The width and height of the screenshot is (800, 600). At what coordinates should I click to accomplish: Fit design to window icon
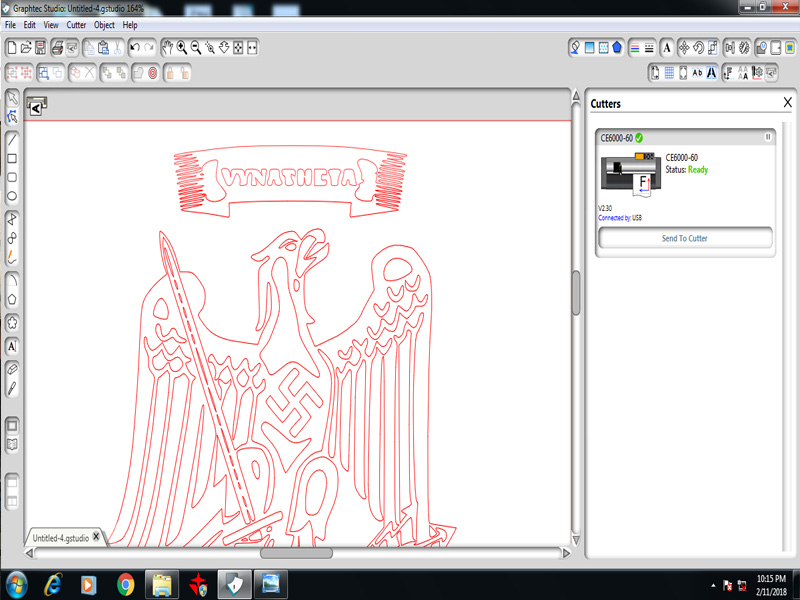[238, 48]
